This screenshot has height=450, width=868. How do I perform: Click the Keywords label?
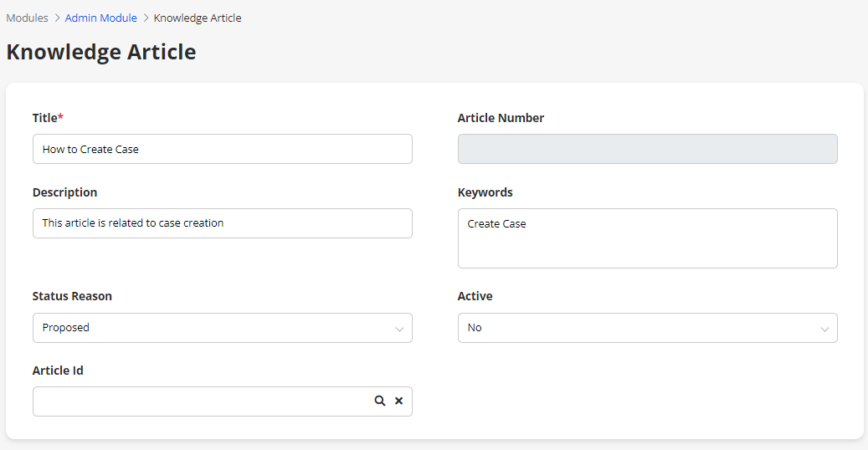click(485, 192)
